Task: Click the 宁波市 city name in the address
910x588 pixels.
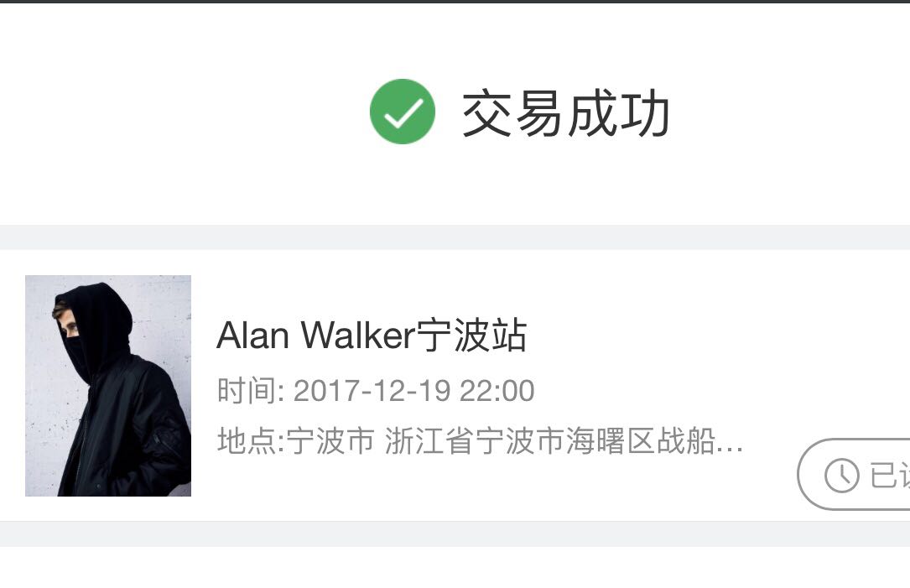Action: click(330, 440)
